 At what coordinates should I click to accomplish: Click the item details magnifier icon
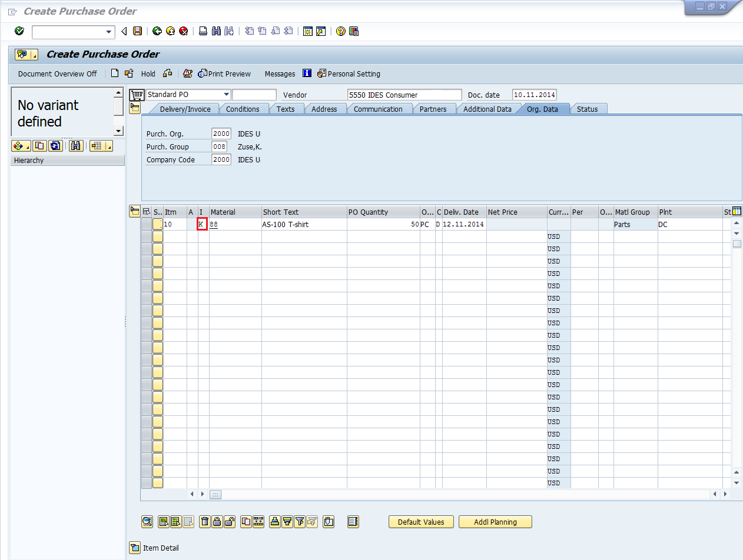coord(147,521)
